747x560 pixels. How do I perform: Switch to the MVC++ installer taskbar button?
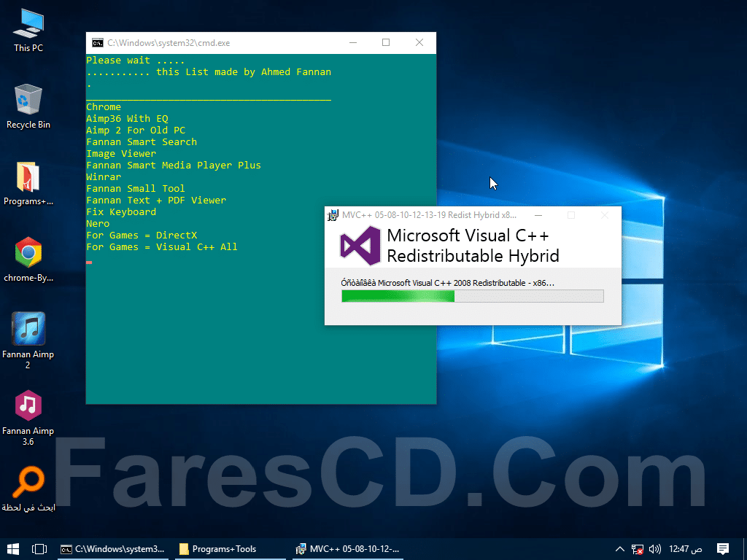(x=348, y=549)
